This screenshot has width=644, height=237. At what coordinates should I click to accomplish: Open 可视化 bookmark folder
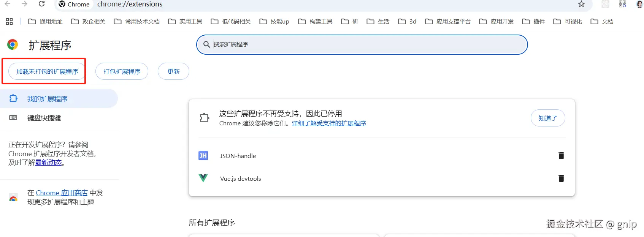[x=568, y=22]
